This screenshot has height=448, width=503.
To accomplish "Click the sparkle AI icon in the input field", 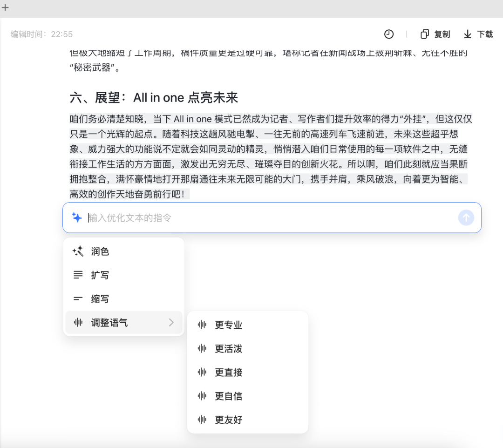I will coord(77,217).
